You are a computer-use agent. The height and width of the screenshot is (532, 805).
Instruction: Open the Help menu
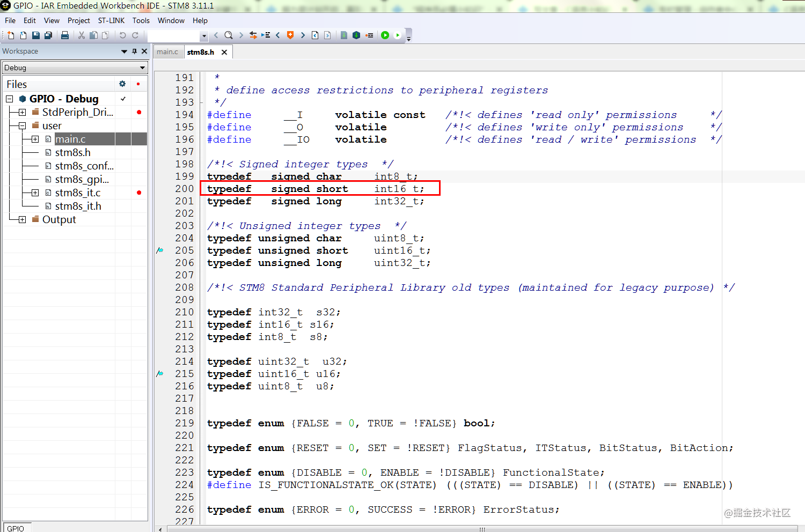200,20
